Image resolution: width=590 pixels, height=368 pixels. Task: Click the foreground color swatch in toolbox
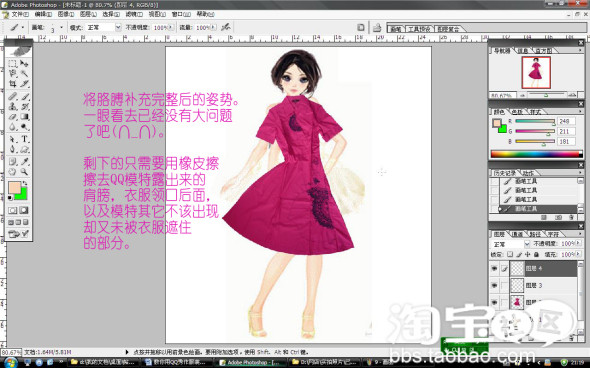15,187
